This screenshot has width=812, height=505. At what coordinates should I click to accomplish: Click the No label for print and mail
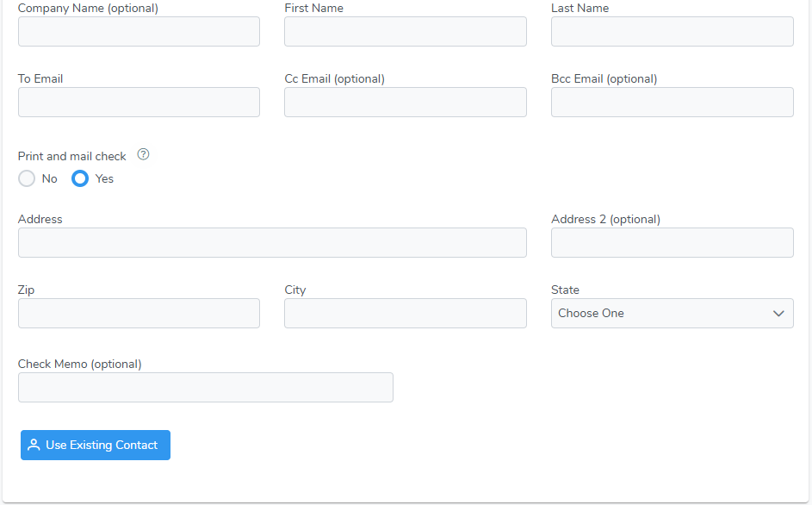(x=50, y=179)
